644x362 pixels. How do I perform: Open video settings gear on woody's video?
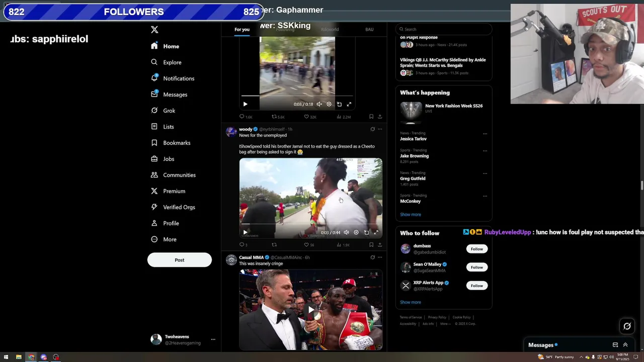coord(356,232)
